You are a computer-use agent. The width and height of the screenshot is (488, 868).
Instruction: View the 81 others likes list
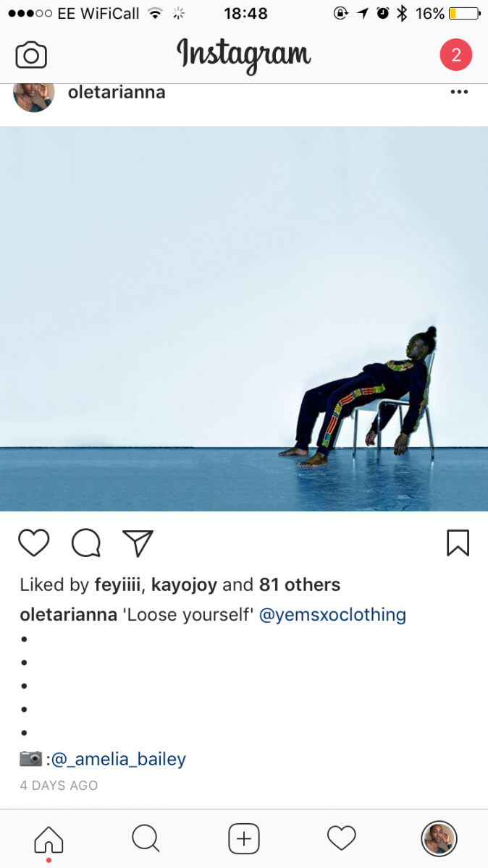(x=300, y=584)
